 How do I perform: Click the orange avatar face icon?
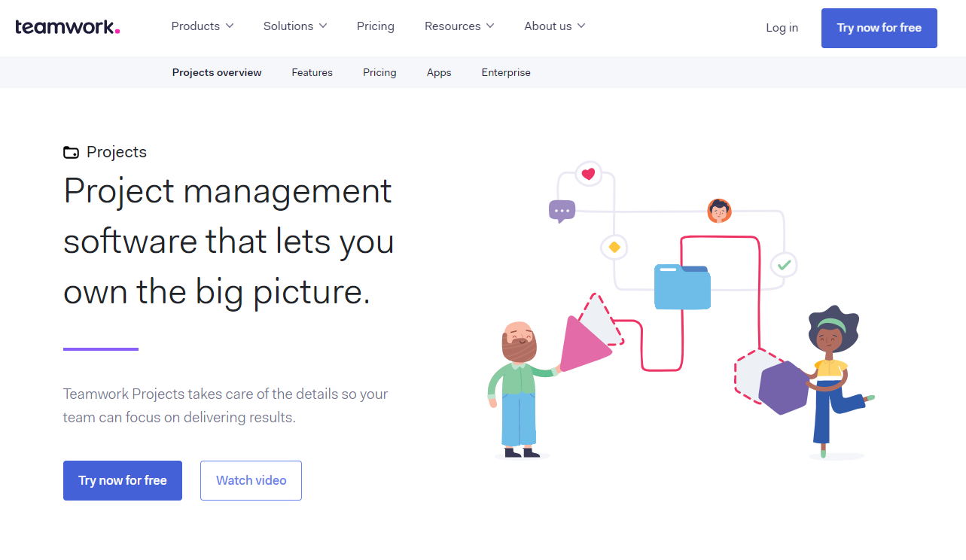click(719, 211)
